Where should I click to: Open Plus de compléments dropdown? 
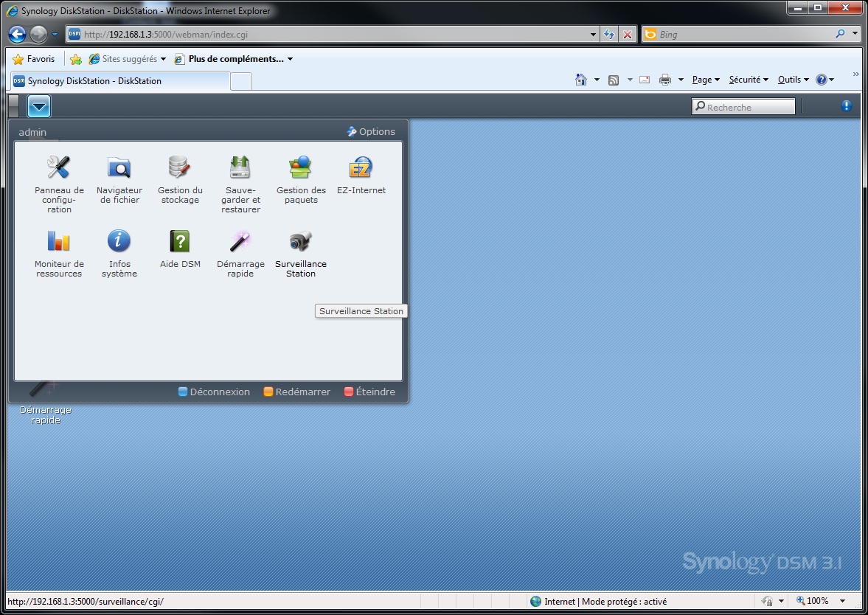coord(234,59)
